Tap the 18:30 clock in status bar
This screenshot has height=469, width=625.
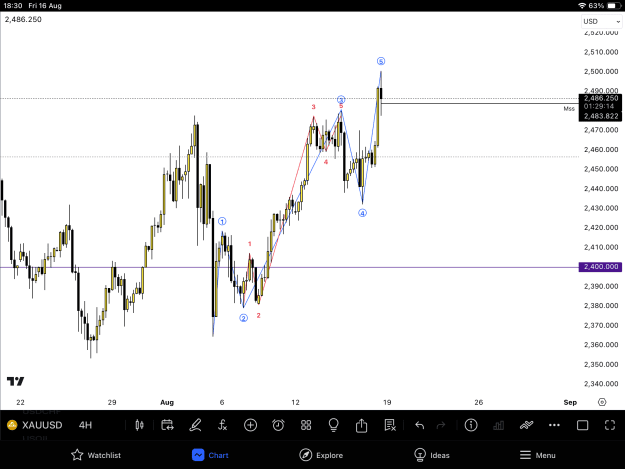[13, 6]
